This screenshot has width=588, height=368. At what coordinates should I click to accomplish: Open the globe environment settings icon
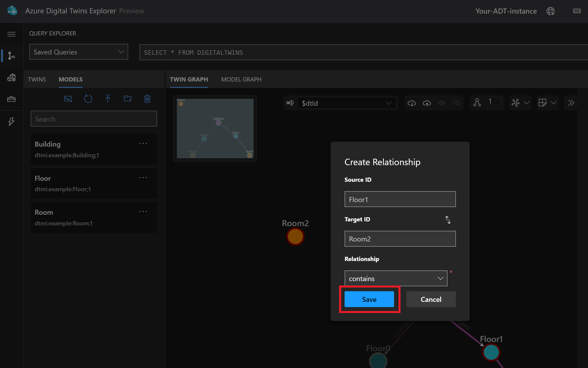click(x=551, y=11)
